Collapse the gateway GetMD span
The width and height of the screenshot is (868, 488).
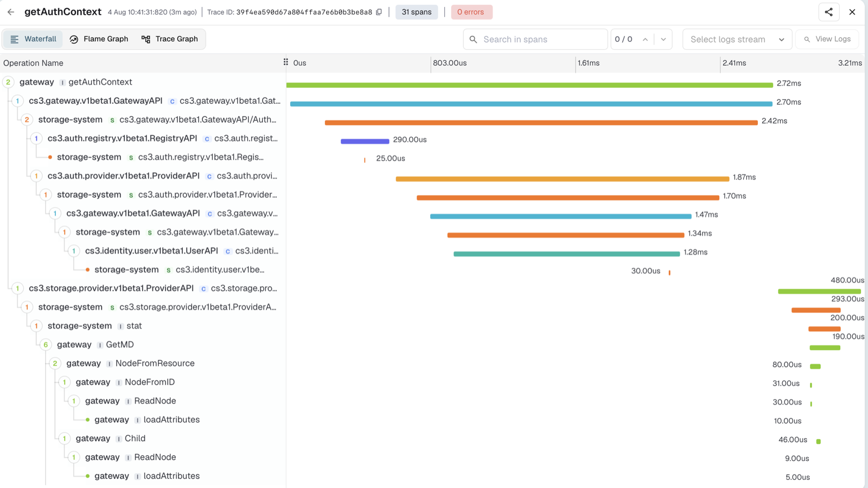pos(46,345)
